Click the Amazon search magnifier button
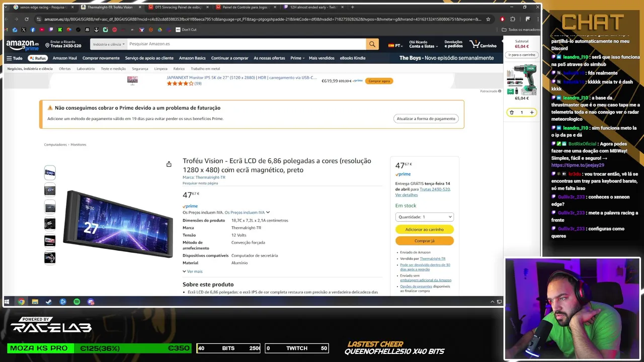The height and width of the screenshot is (362, 644). coord(372,44)
